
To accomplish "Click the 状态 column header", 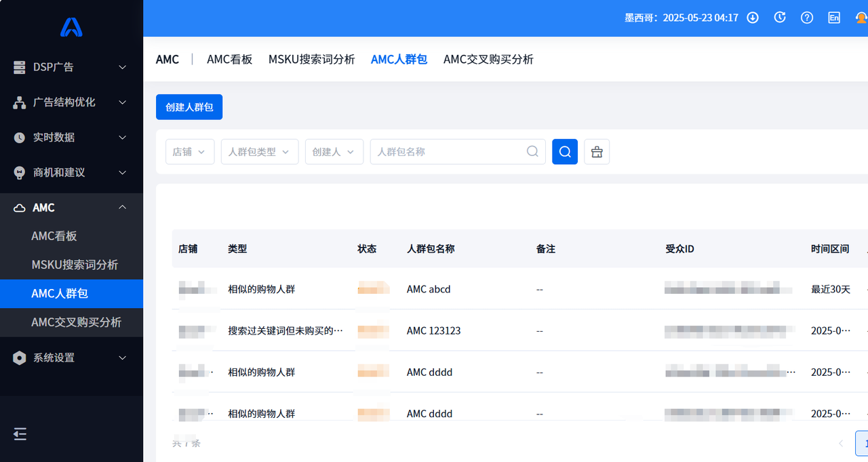I will [x=367, y=249].
